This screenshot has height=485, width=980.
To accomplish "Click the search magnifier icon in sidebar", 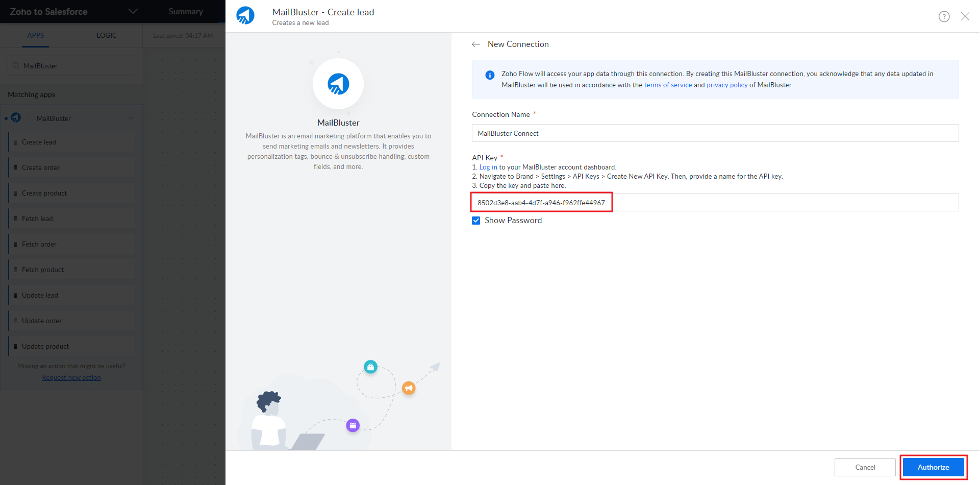I will coord(16,66).
